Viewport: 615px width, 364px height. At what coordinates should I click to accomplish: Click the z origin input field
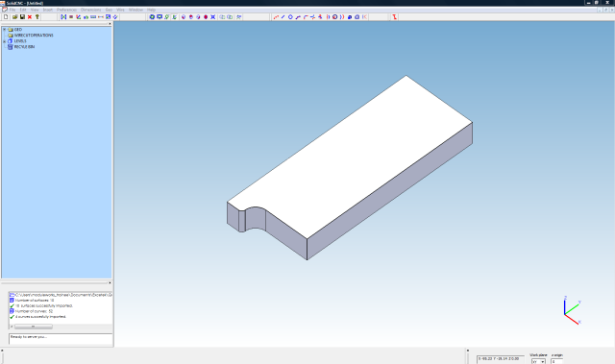[x=557, y=361]
